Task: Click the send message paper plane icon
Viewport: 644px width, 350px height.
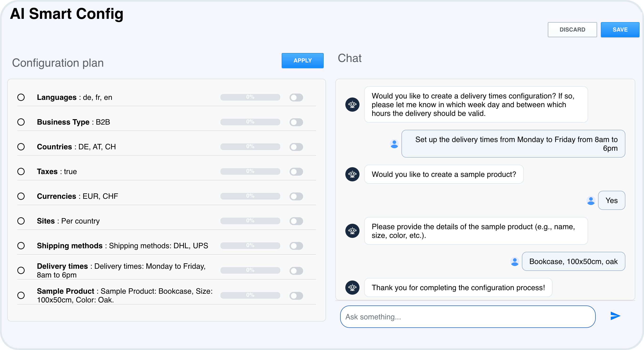Action: pyautogui.click(x=615, y=316)
